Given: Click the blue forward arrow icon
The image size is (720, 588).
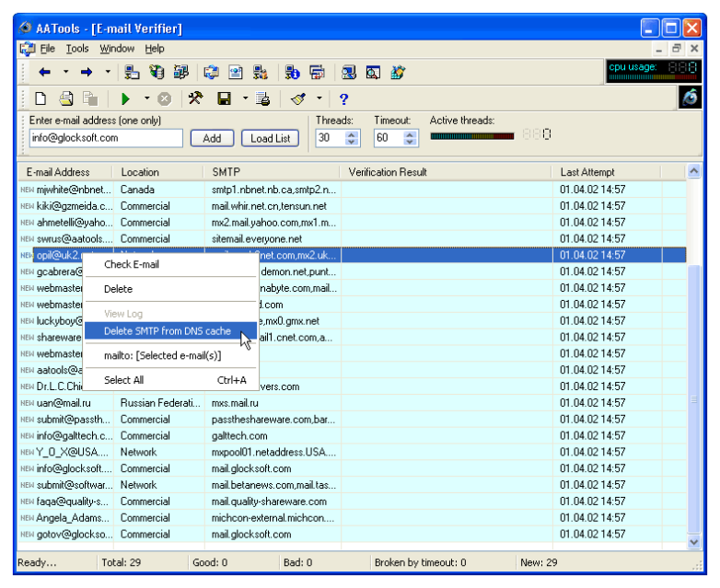Looking at the screenshot, I should coord(87,72).
